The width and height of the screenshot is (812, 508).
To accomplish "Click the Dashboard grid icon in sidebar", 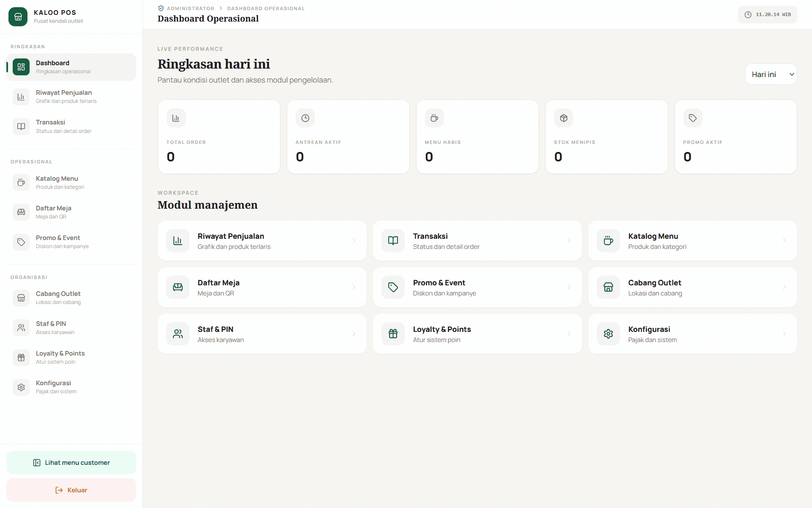I will point(21,67).
